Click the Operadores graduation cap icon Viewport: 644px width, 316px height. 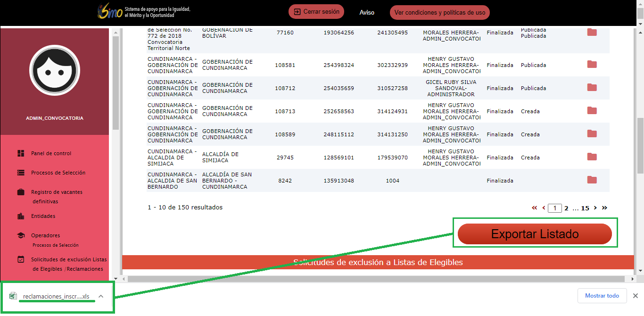(21, 235)
